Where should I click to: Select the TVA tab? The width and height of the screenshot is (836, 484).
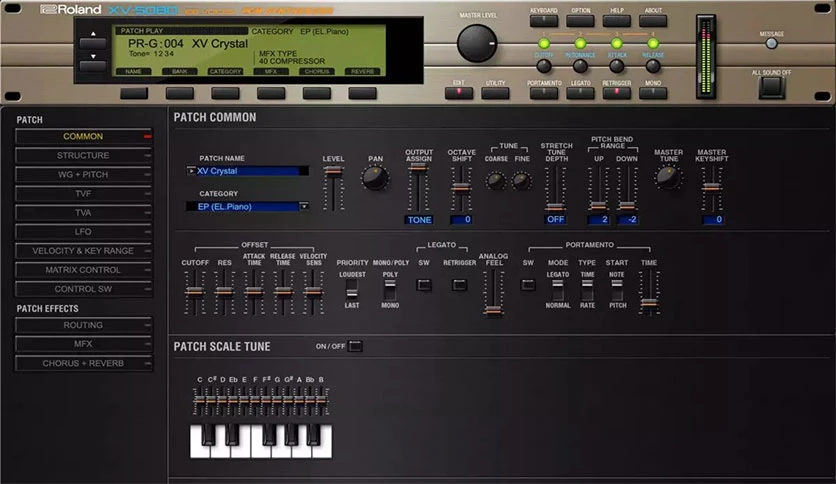[83, 213]
